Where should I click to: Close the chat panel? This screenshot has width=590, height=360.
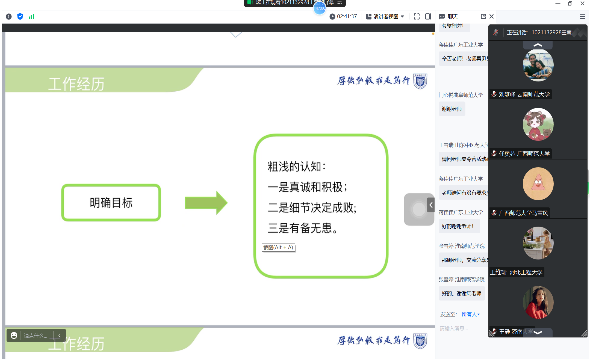click(491, 16)
